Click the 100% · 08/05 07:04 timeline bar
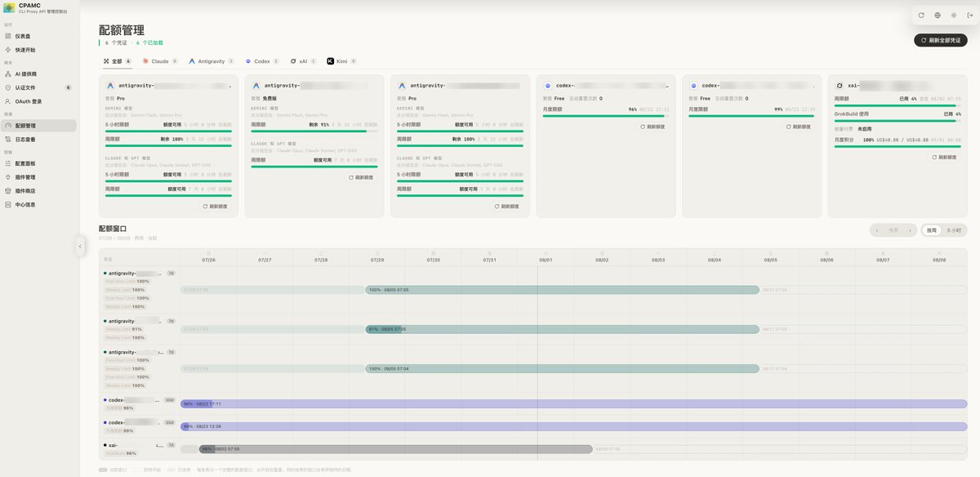Screen dimensions: 980x477 562,368
